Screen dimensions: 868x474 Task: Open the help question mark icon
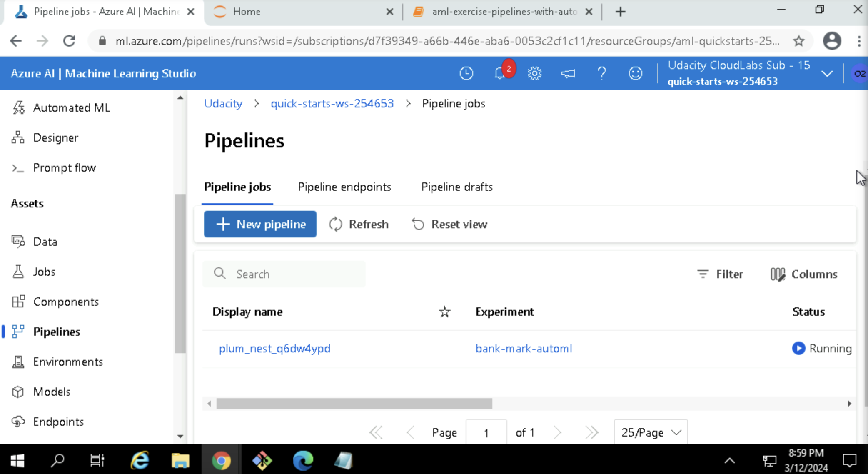point(601,73)
